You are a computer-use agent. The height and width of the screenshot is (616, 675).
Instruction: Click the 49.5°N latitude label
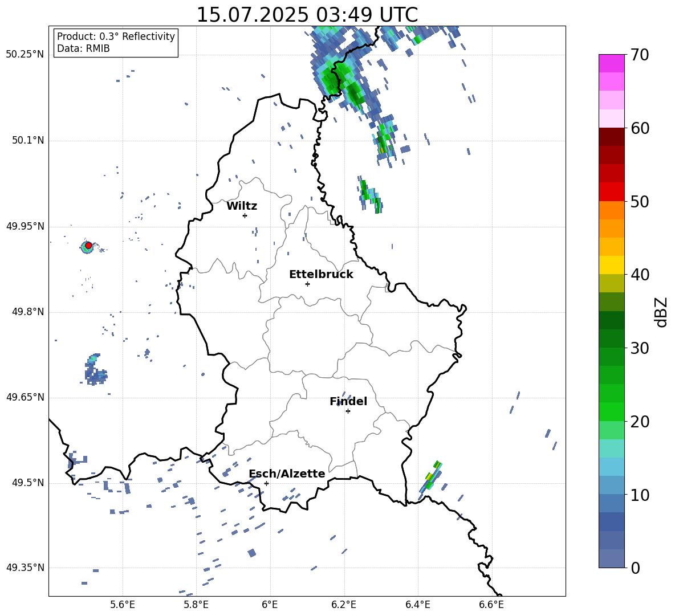point(28,483)
